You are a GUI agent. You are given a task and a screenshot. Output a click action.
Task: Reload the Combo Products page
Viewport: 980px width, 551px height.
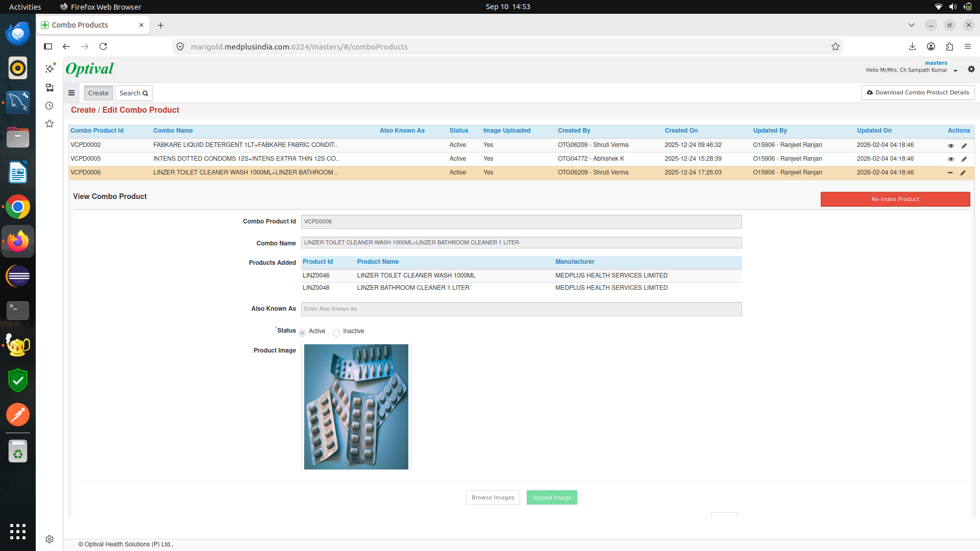click(103, 46)
